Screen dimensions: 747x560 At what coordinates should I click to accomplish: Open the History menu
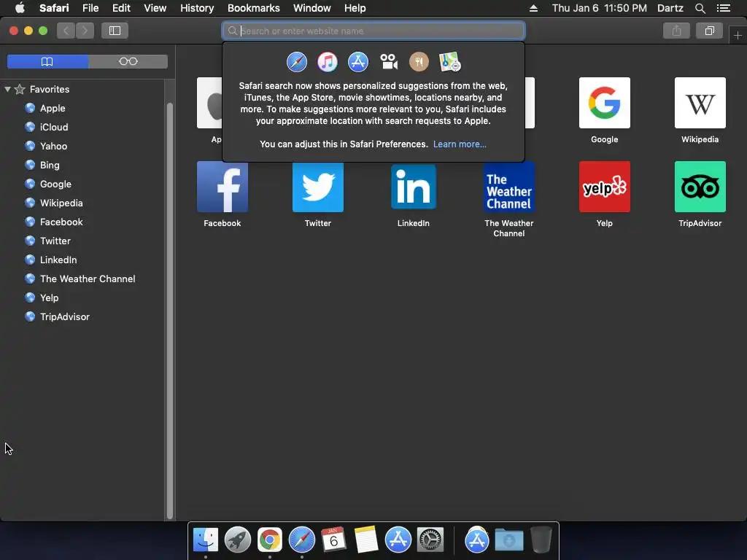[x=197, y=8]
